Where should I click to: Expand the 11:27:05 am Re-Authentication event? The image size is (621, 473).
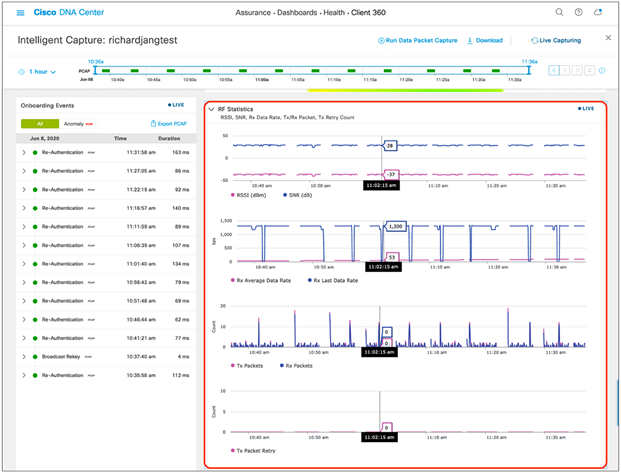click(24, 171)
